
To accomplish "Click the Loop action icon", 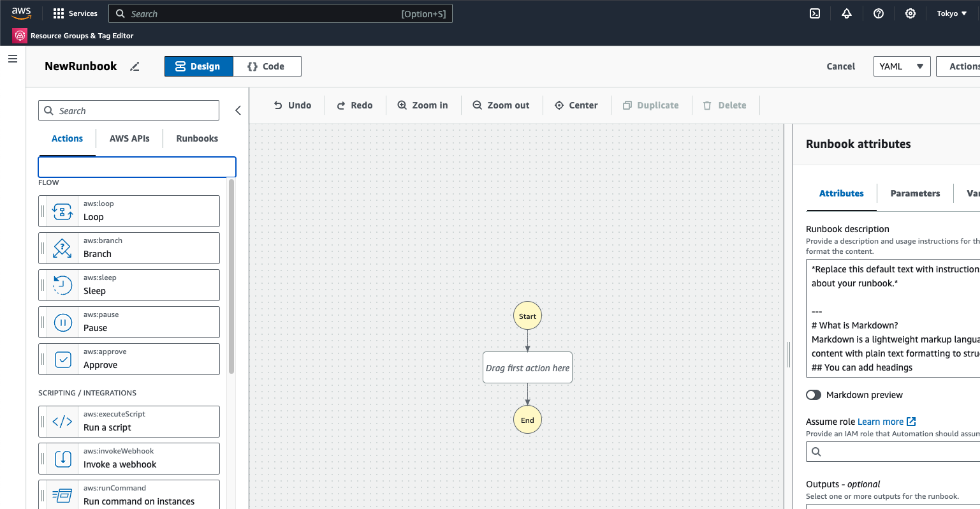I will pos(62,211).
